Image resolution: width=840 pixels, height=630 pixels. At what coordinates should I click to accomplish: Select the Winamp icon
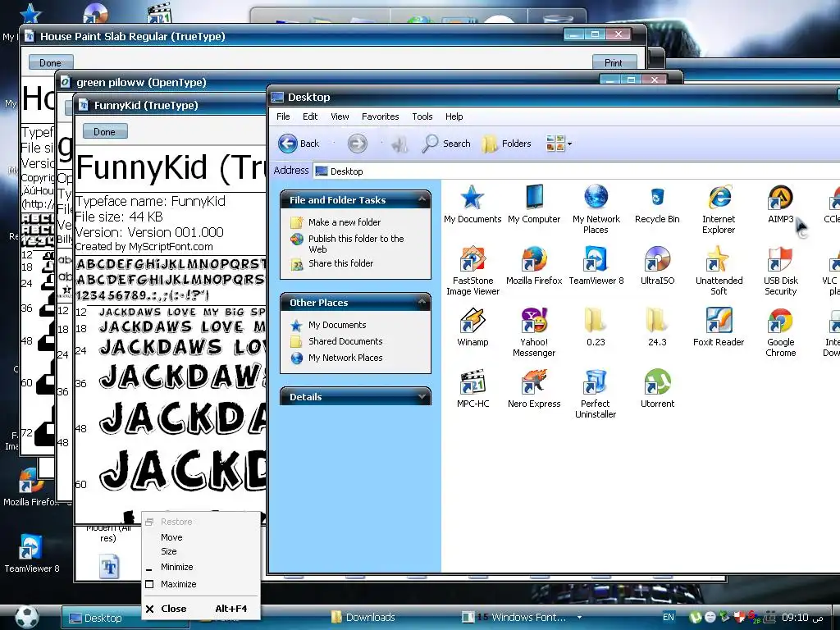click(x=472, y=327)
